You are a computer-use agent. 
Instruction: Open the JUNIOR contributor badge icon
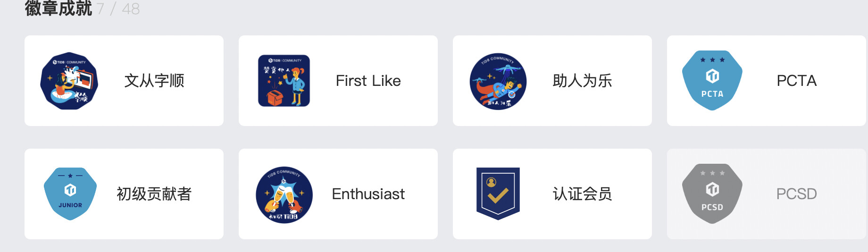click(x=70, y=193)
